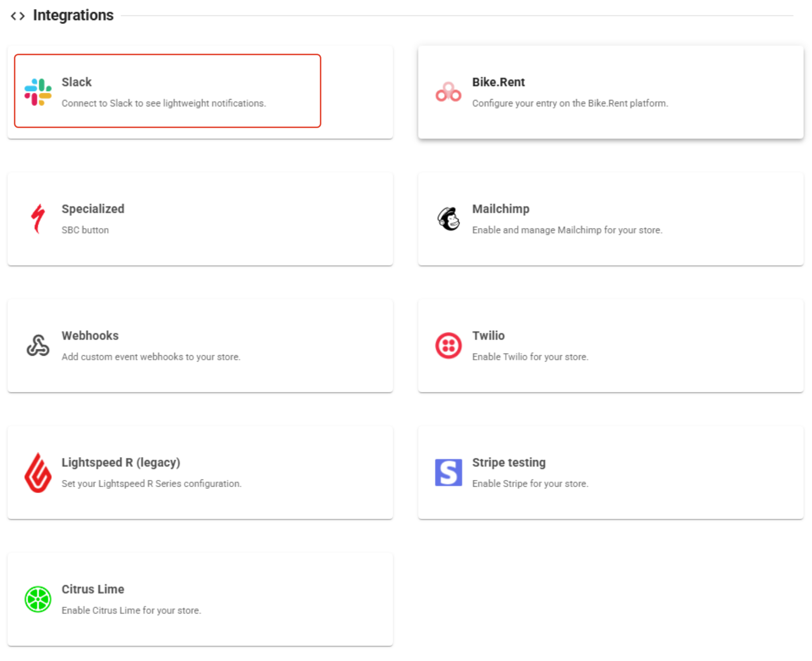This screenshot has width=812, height=661.
Task: Click the Bike.Rent logo icon
Action: click(448, 92)
